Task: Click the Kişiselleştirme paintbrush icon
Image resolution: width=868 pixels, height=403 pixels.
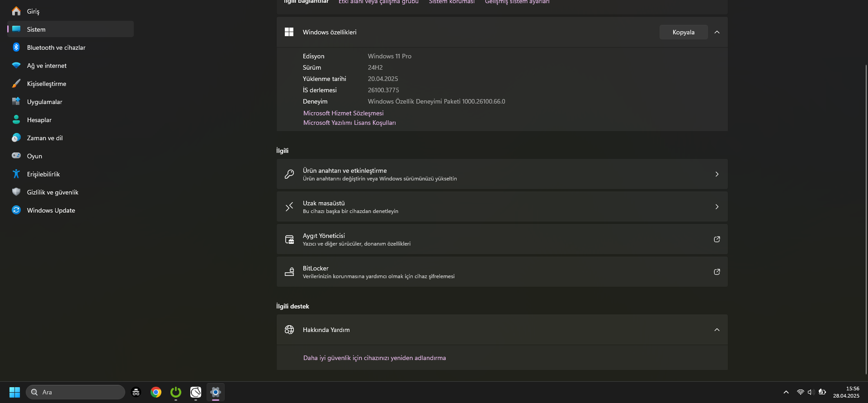Action: tap(16, 83)
